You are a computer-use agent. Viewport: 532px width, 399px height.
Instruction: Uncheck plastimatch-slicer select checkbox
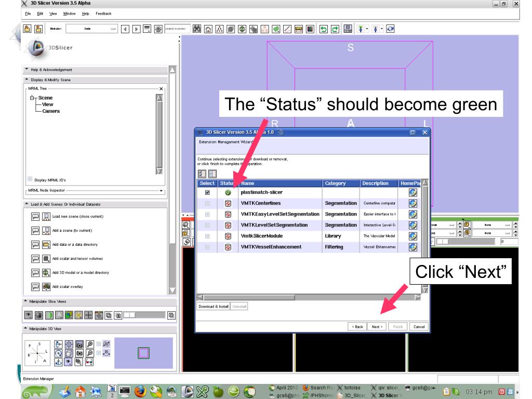tap(207, 192)
